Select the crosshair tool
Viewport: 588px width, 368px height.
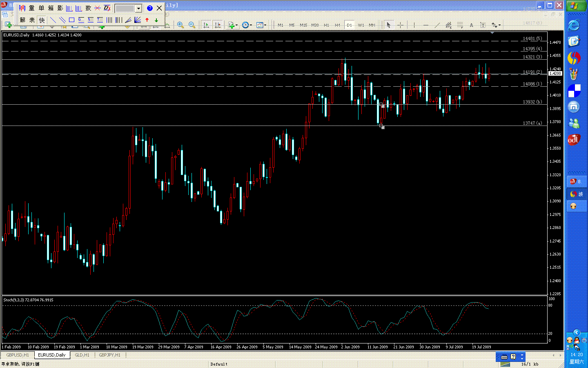point(401,25)
